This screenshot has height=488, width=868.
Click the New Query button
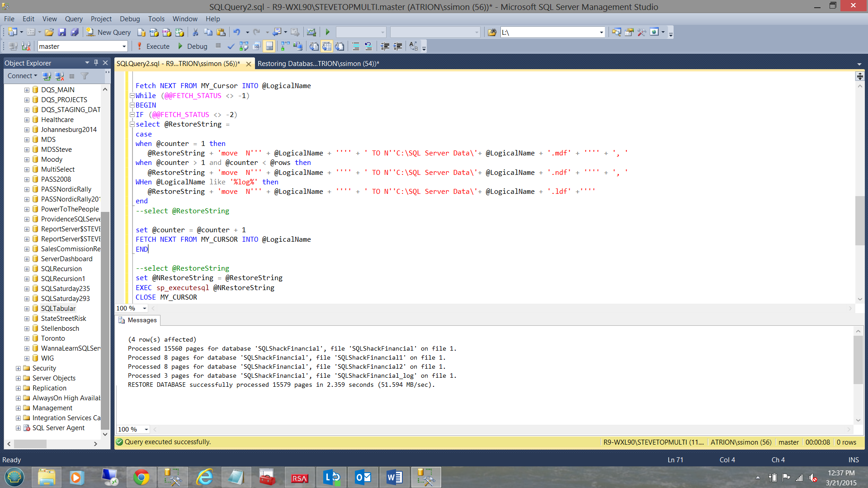[x=109, y=32]
